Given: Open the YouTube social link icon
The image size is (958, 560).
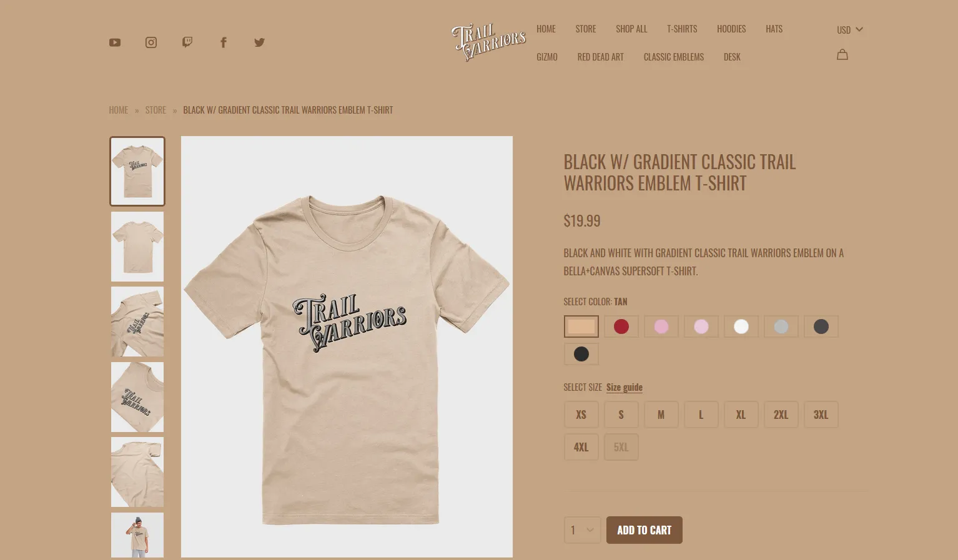Looking at the screenshot, I should click(115, 42).
